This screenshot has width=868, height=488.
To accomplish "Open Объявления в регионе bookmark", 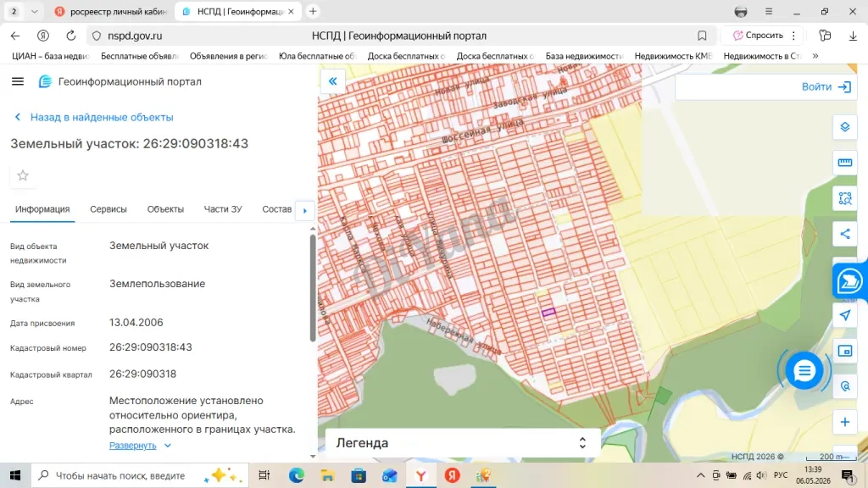I will click(228, 56).
